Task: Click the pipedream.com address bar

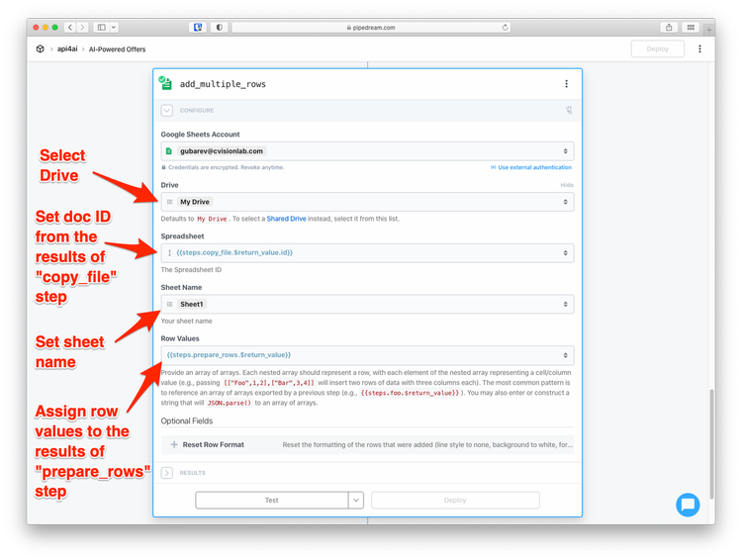Action: 371,28
